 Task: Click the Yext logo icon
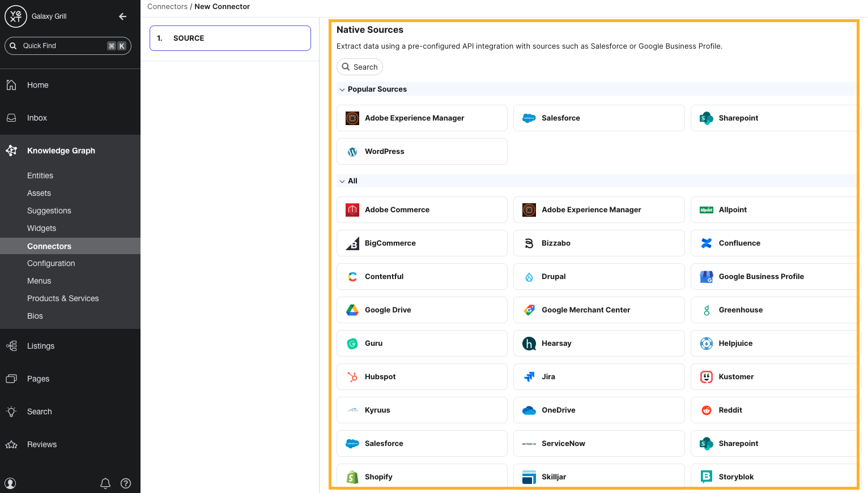tap(16, 16)
